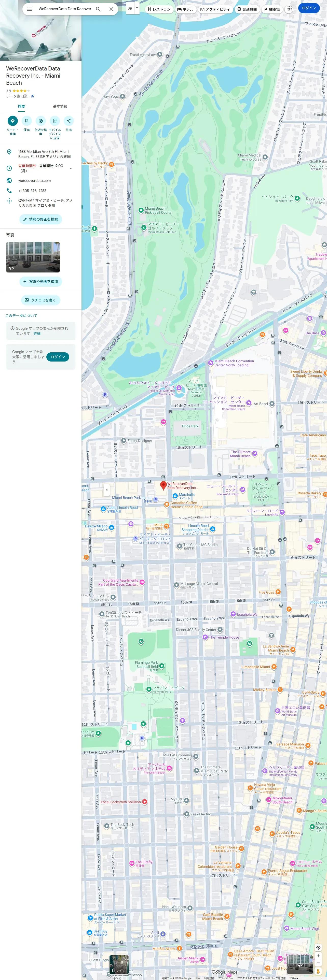Screen dimensions: 327x980
Task: Select the Lincoln Road Shopping District marker
Action: pyautogui.click(x=213, y=529)
